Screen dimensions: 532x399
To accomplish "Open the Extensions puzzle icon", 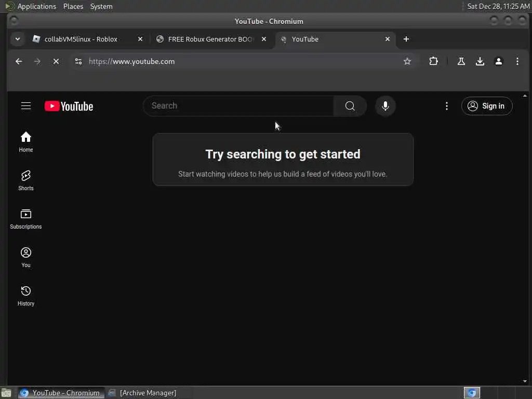I will pos(433,61).
